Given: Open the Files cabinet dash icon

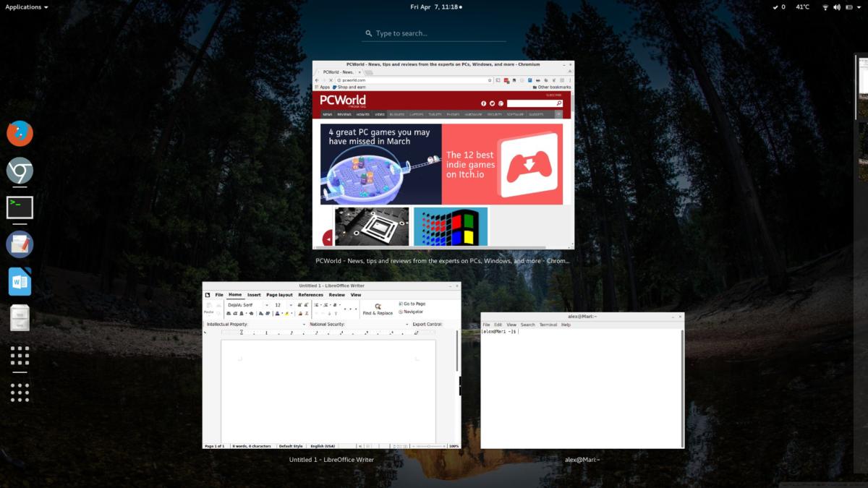Looking at the screenshot, I should pos(20,318).
